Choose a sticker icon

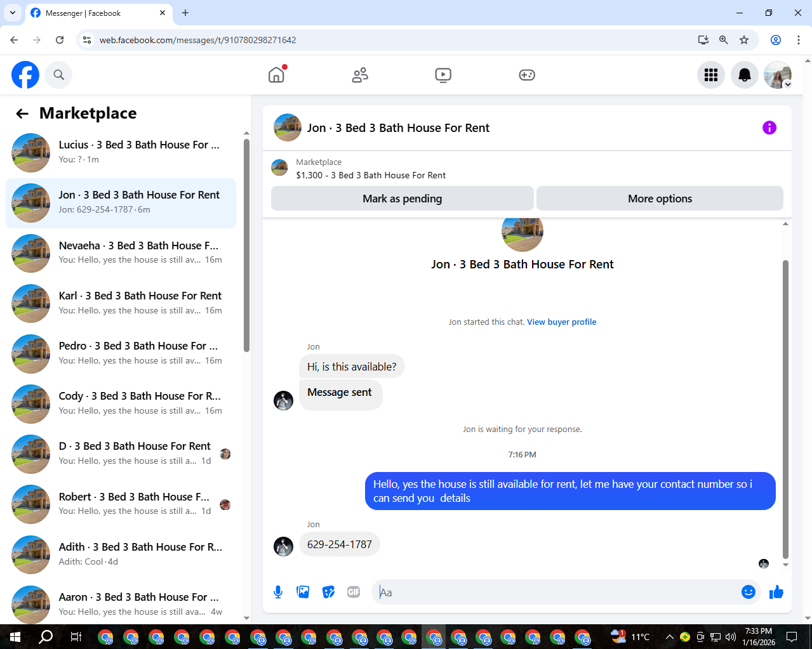tap(328, 592)
